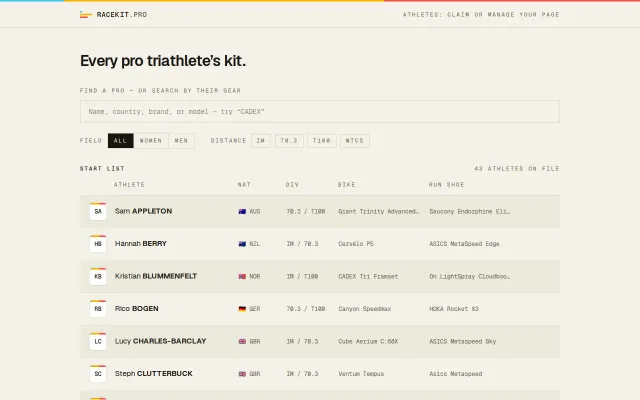
Task: Click the Norwegian flag in Blummenfelt's row
Action: [x=242, y=276]
